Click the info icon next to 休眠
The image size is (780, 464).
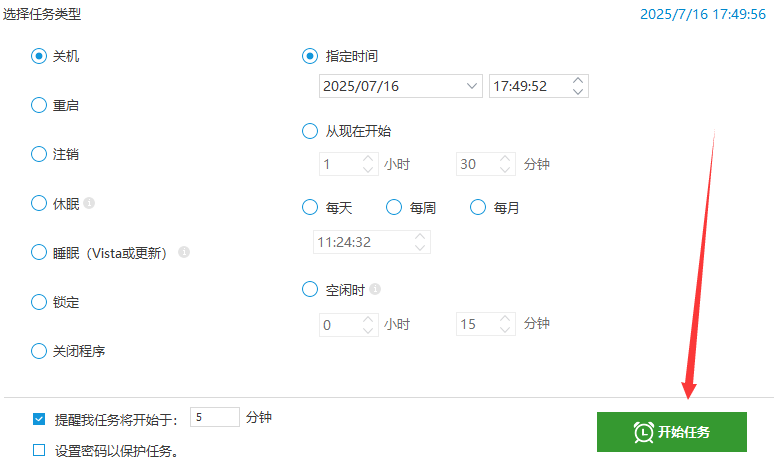tap(89, 203)
